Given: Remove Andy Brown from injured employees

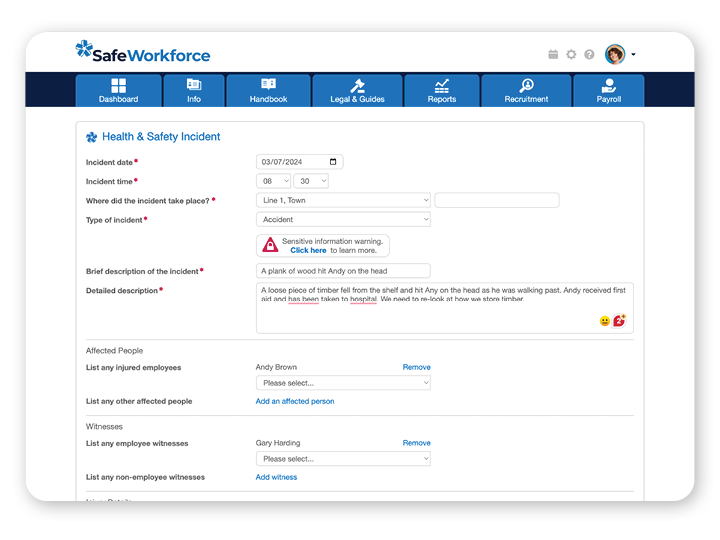Looking at the screenshot, I should pyautogui.click(x=416, y=367).
